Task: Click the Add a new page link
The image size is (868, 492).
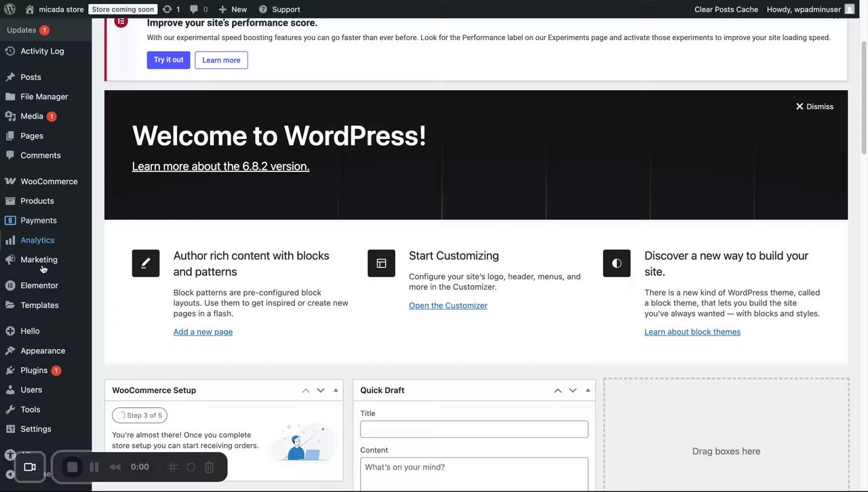Action: tap(203, 331)
